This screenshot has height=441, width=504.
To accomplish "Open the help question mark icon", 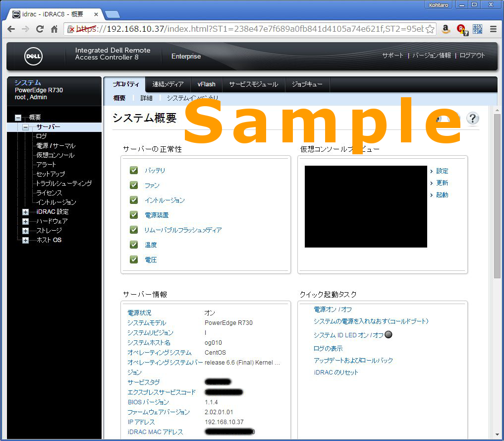I will tap(472, 119).
